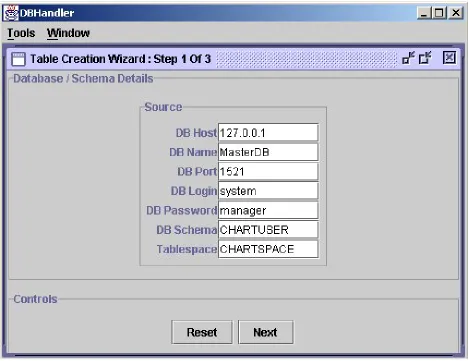Minimize the DBHandler main window
This screenshot has height=361, width=468.
(x=424, y=13)
